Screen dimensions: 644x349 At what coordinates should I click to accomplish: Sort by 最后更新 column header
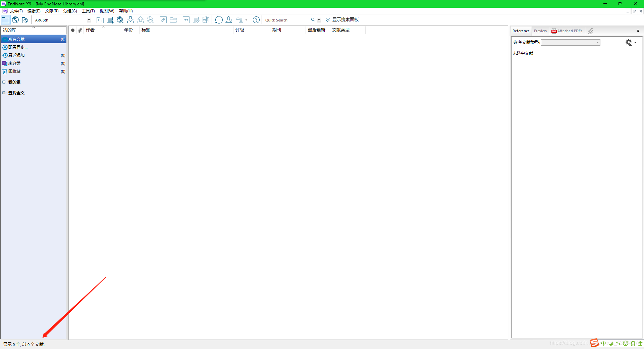pyautogui.click(x=318, y=30)
